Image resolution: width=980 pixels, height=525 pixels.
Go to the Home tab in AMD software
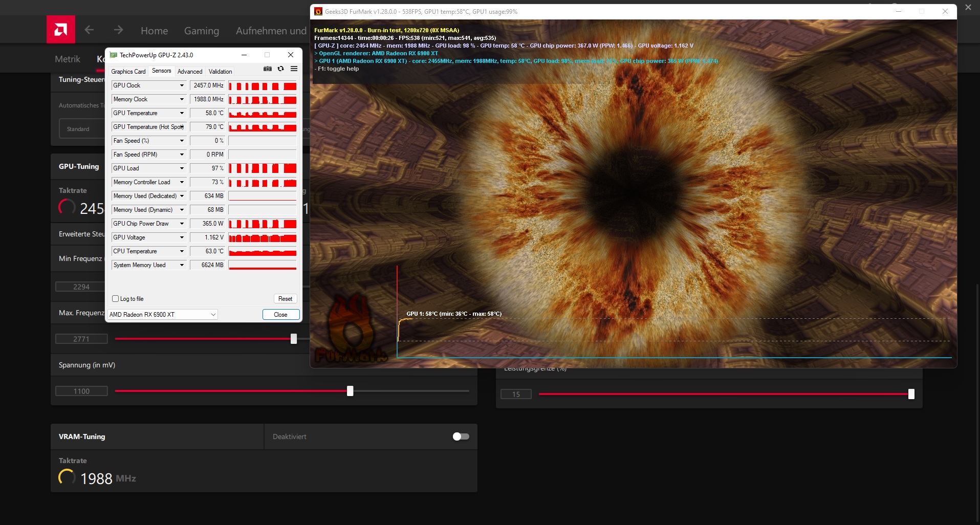coord(154,31)
